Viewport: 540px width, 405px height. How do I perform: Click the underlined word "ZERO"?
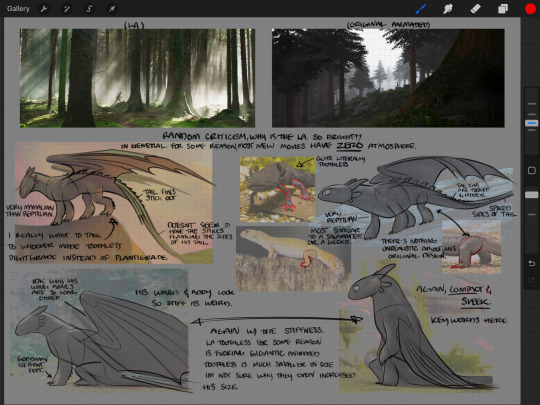pyautogui.click(x=349, y=146)
